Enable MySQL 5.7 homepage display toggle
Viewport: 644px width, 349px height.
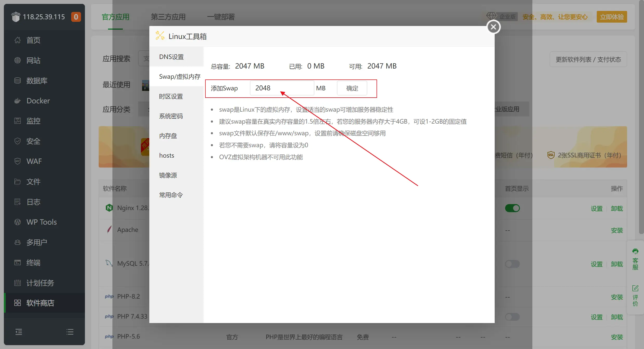512,264
